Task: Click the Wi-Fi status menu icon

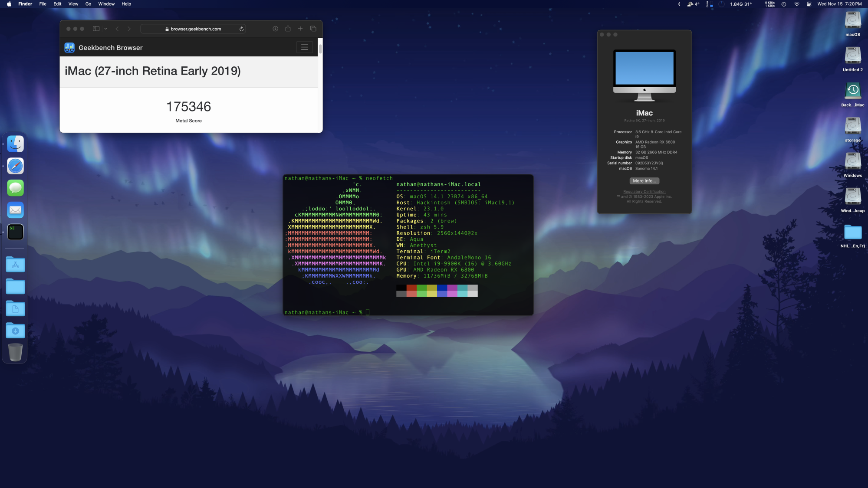Action: click(796, 4)
